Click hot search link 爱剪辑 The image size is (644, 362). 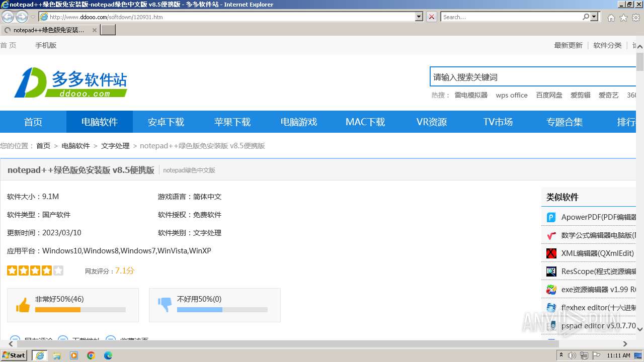pyautogui.click(x=580, y=95)
